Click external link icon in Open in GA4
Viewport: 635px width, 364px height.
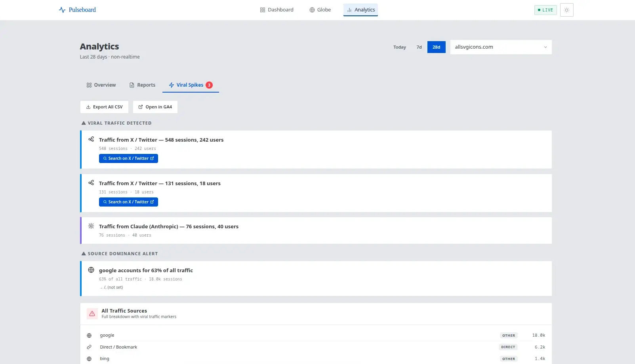tap(141, 107)
